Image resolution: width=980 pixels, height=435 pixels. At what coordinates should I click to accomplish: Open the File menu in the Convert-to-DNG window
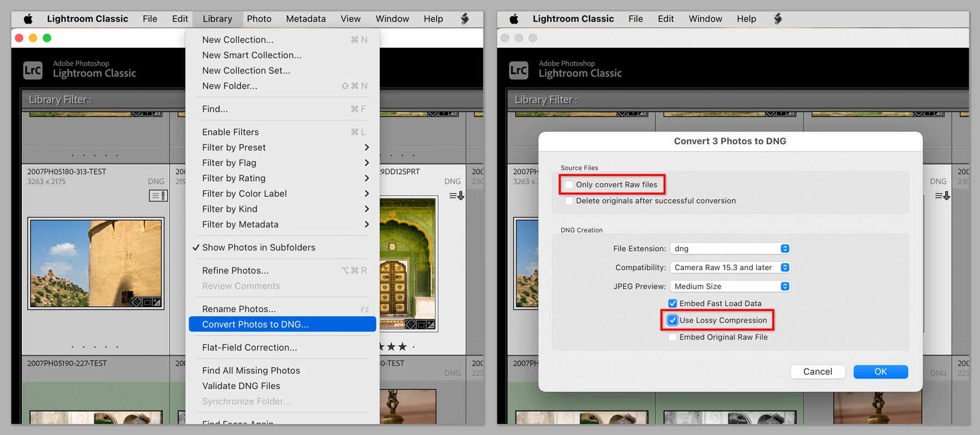click(635, 19)
